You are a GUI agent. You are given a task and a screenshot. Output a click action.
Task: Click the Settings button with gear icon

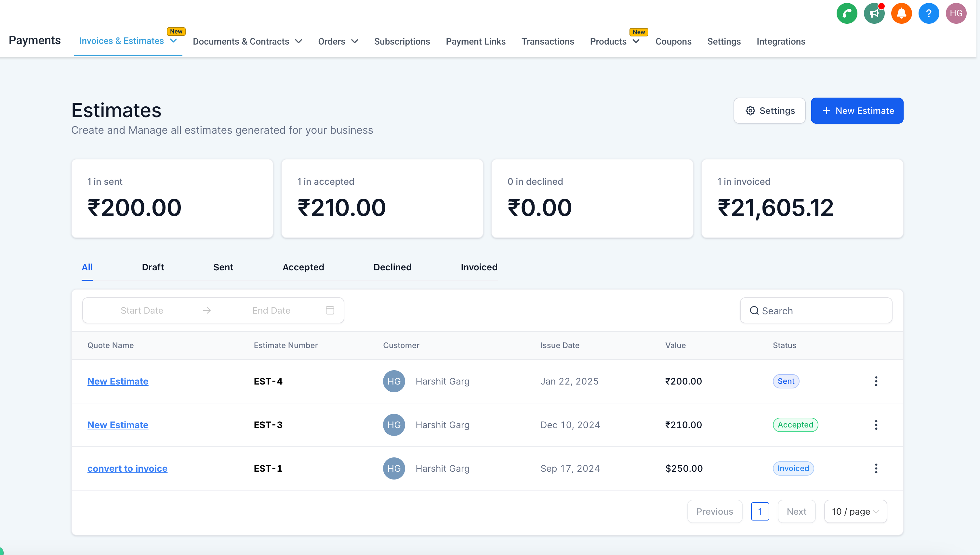pos(769,111)
